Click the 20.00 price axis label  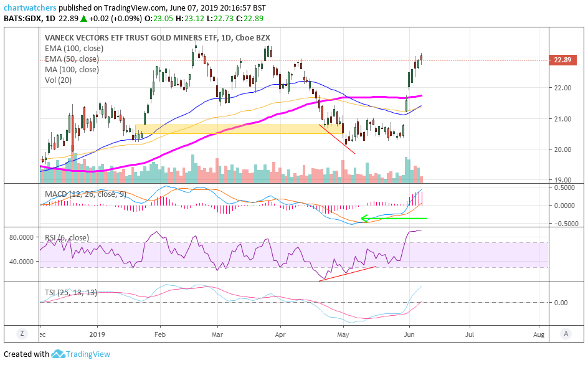(x=562, y=149)
